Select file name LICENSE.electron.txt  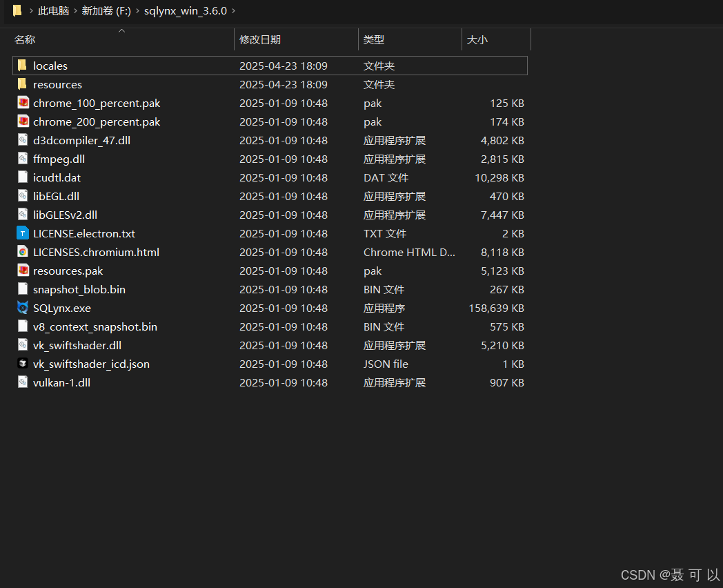[84, 233]
